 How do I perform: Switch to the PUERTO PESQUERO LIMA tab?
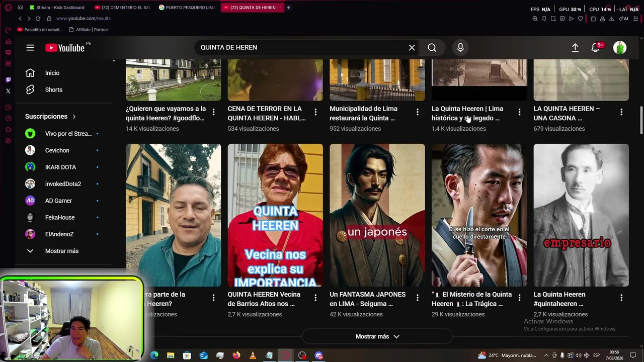[188, 8]
